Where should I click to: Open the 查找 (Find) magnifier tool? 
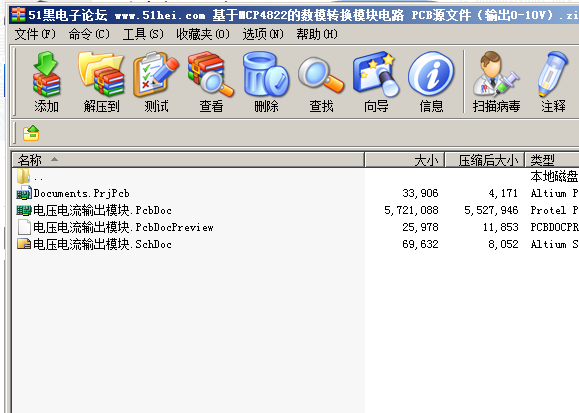321,82
